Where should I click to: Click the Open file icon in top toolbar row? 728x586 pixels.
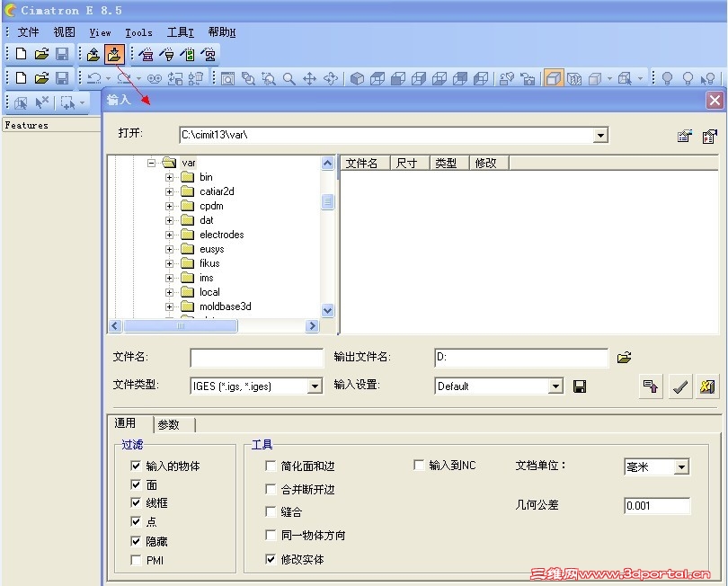[41, 54]
